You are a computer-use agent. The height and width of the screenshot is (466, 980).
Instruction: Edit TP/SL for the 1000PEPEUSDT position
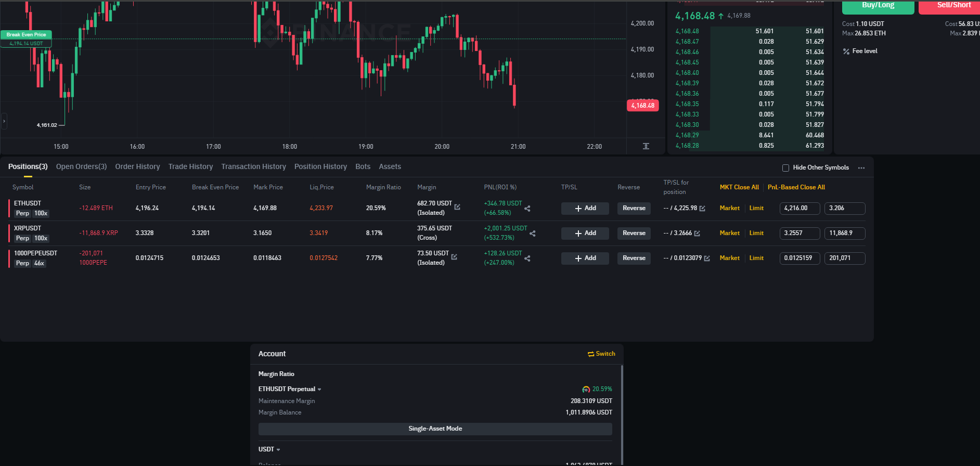point(707,258)
